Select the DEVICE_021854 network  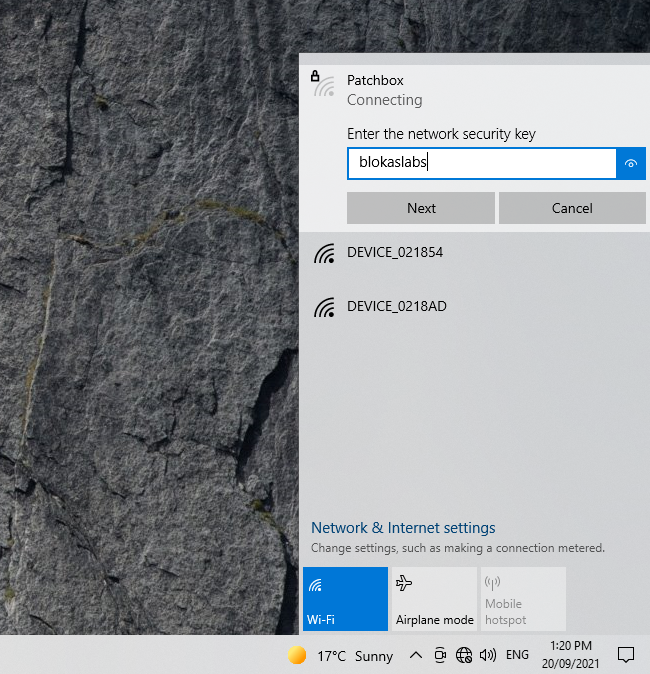pos(474,253)
